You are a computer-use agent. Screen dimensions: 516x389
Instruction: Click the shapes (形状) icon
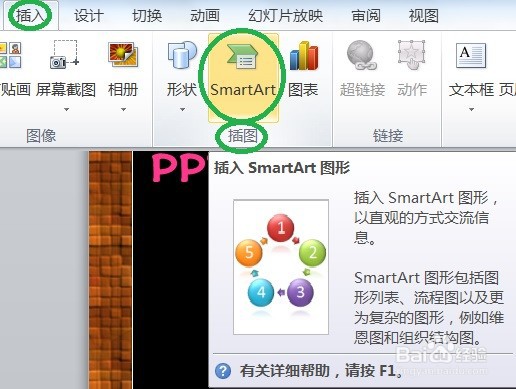tap(182, 55)
